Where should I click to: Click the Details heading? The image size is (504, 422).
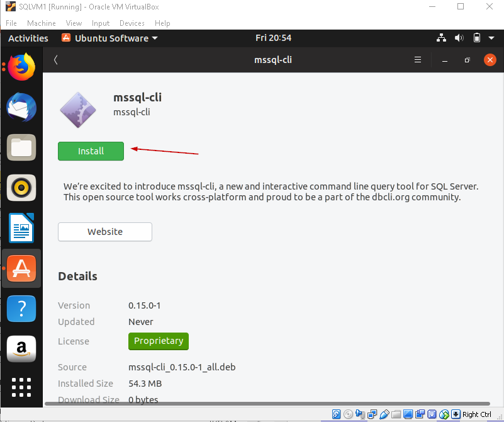point(78,277)
